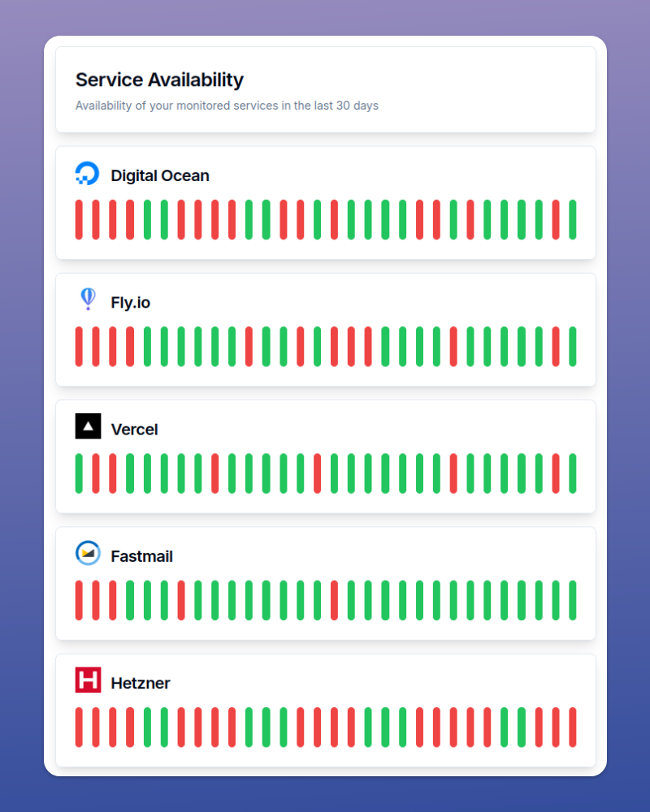Click the last green bar for Vercel
The width and height of the screenshot is (650, 812).
tap(572, 473)
